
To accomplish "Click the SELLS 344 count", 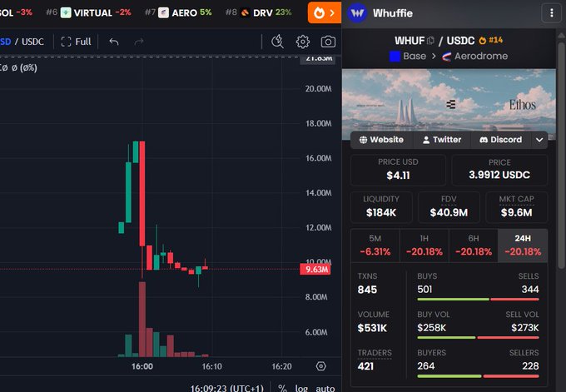I will click(530, 289).
